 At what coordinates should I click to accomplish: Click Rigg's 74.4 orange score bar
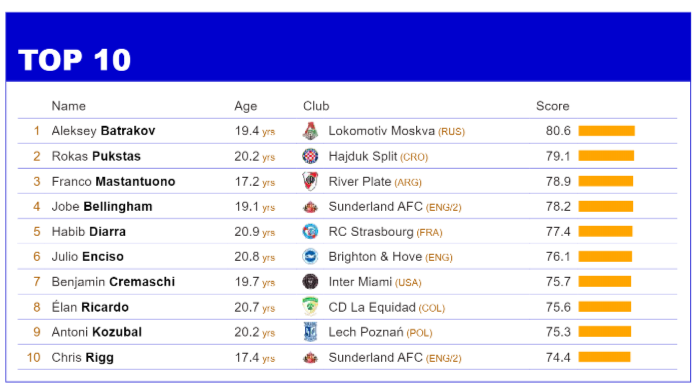click(x=605, y=357)
